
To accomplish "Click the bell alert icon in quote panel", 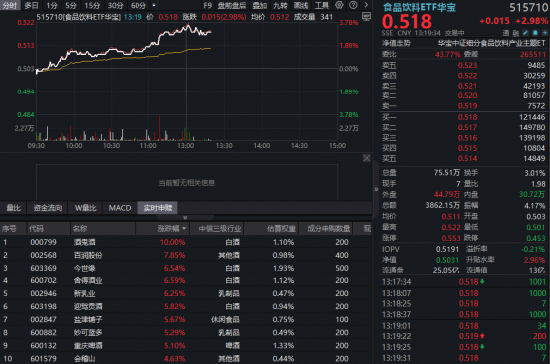I will (535, 33).
